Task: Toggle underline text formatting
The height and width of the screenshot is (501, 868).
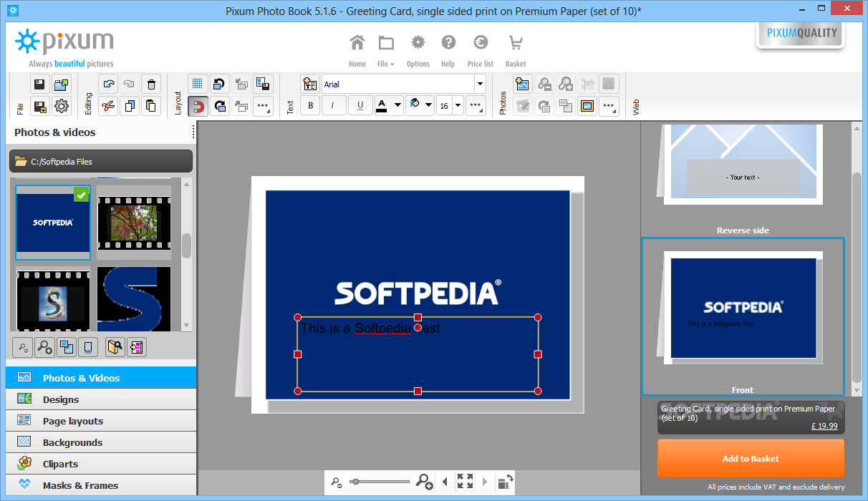Action: (x=360, y=106)
